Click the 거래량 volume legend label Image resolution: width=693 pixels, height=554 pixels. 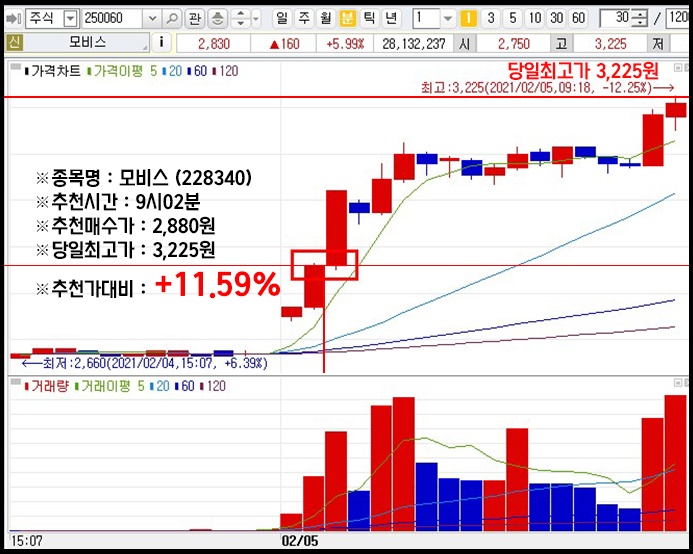pos(47,386)
